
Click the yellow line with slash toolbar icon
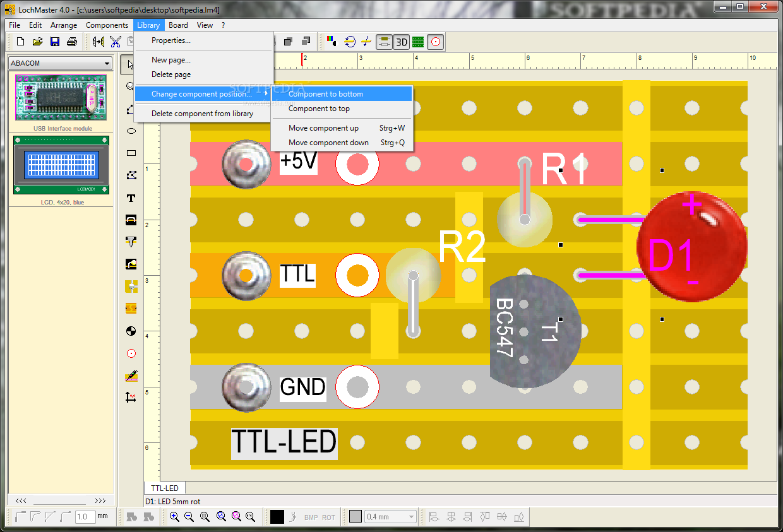tap(366, 42)
